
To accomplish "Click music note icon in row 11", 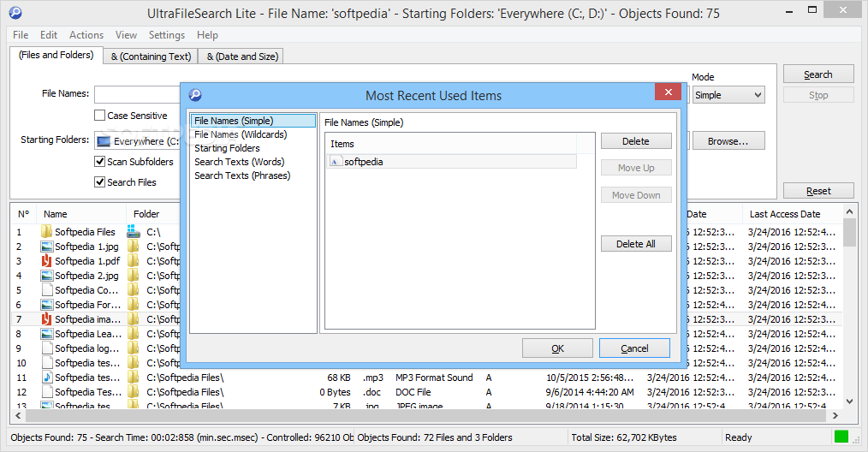I will [x=46, y=378].
